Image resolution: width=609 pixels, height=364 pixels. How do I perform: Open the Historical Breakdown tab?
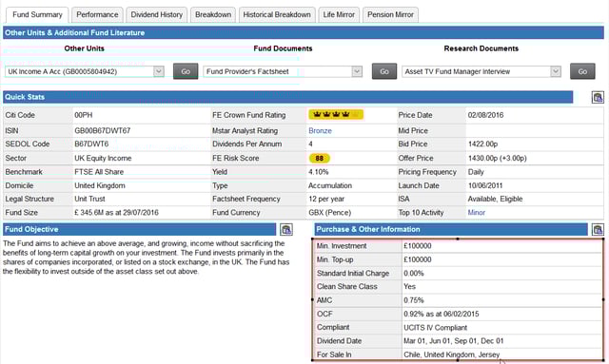pos(277,15)
